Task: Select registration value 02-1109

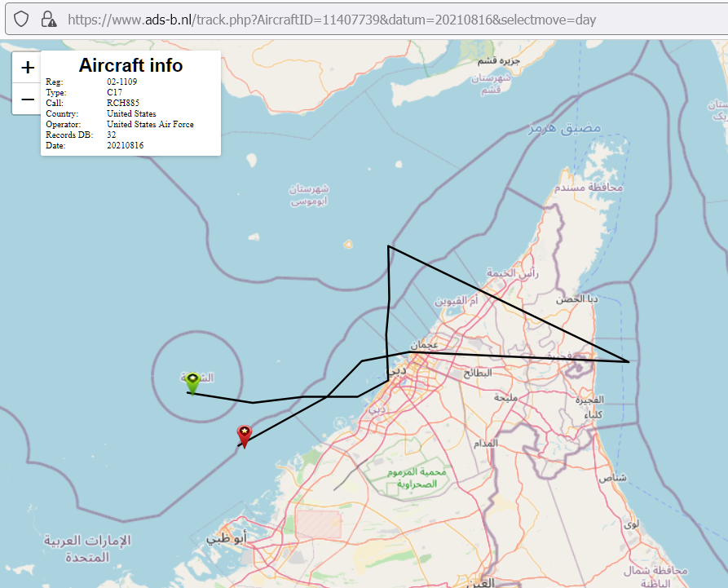Action: [122, 82]
